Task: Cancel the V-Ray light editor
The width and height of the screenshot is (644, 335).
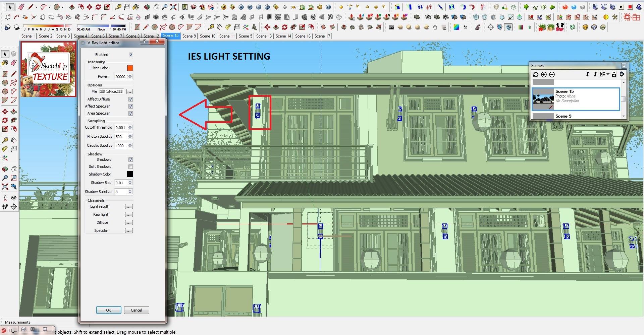Action: coord(136,310)
